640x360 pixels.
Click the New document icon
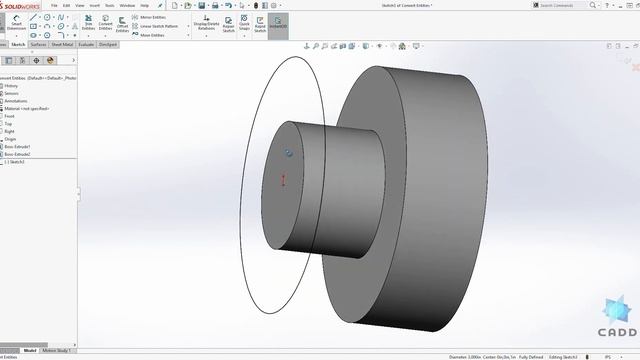[x=175, y=5]
